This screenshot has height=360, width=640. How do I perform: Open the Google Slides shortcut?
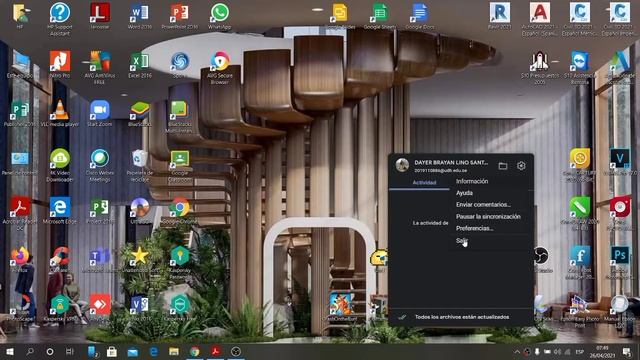coord(340,16)
